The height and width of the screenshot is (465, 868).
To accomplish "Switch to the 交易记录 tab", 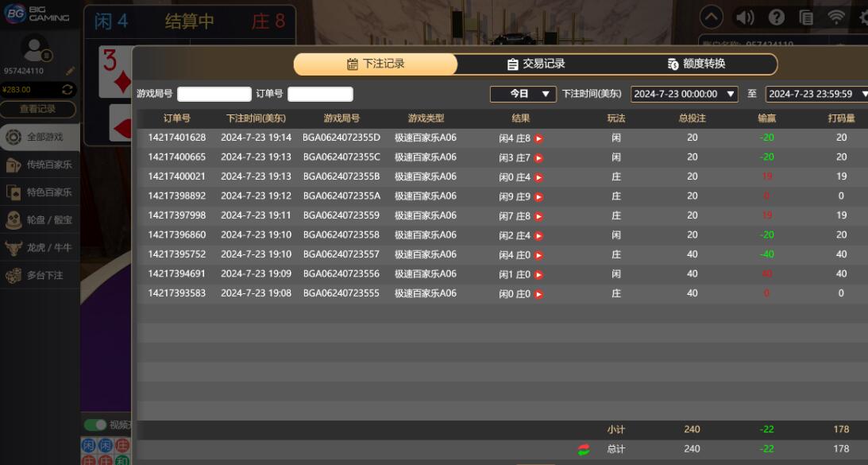I will click(x=536, y=64).
